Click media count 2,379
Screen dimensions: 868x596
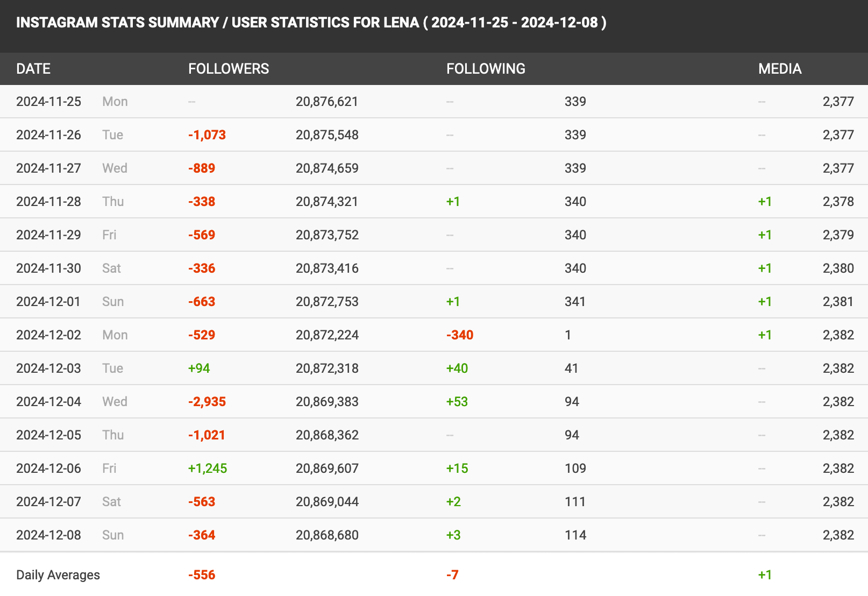coord(838,235)
